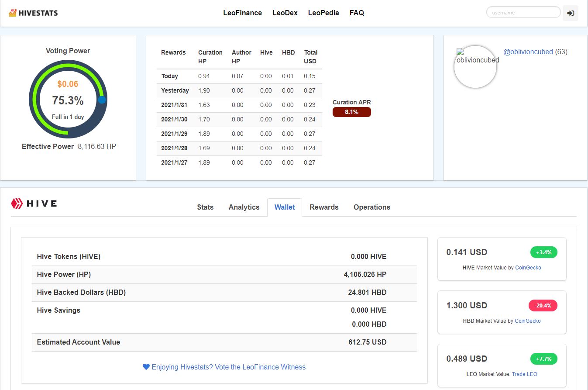Click the oblivioncubed avatar image
Screen dimensions: 588x390
coord(475,67)
